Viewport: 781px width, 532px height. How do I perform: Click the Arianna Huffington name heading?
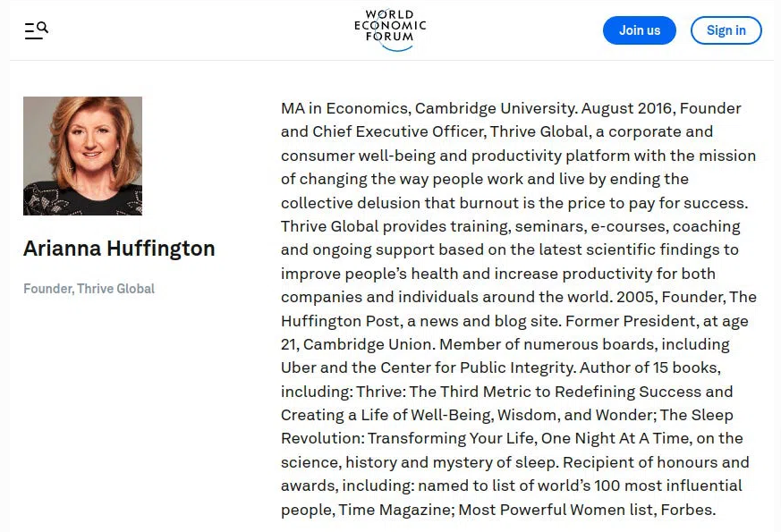tap(119, 249)
